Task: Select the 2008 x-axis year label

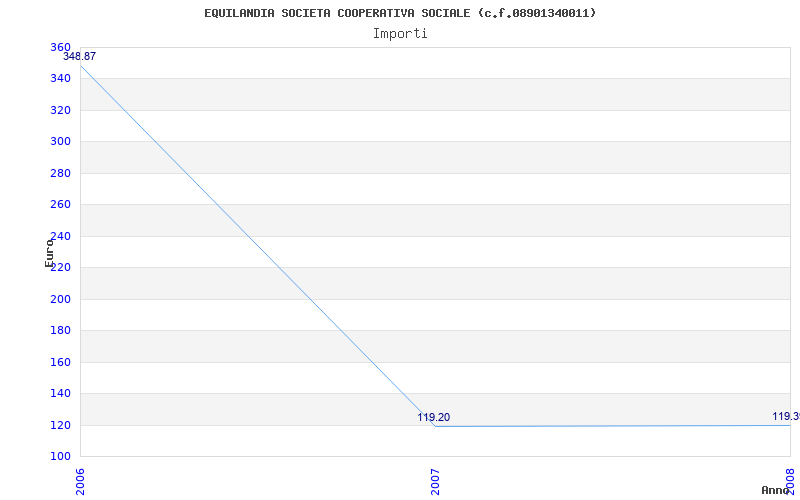Action: click(790, 480)
